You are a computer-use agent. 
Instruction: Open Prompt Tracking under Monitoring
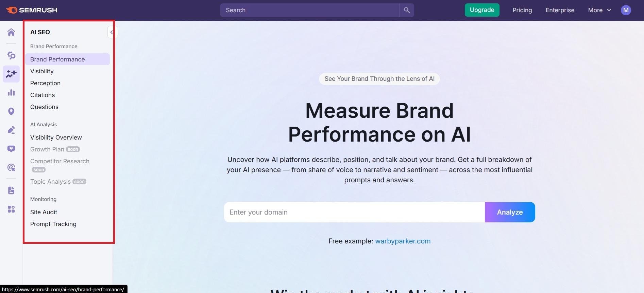pos(53,224)
